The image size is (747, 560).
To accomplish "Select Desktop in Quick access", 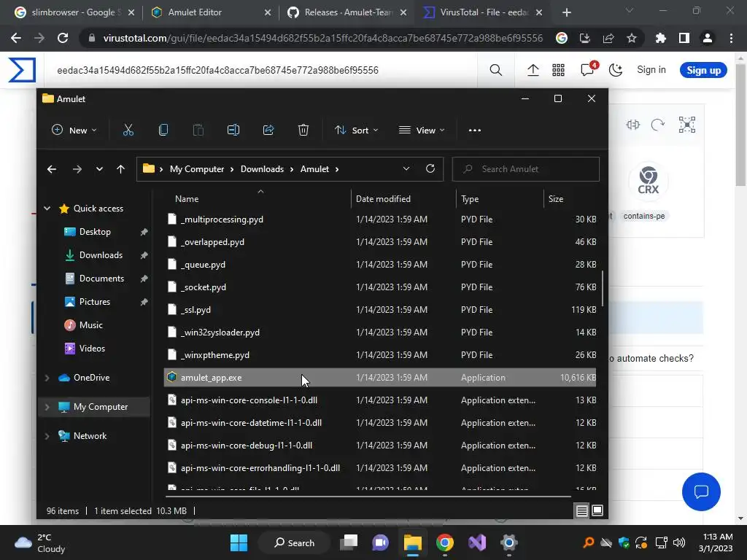I will 95,232.
